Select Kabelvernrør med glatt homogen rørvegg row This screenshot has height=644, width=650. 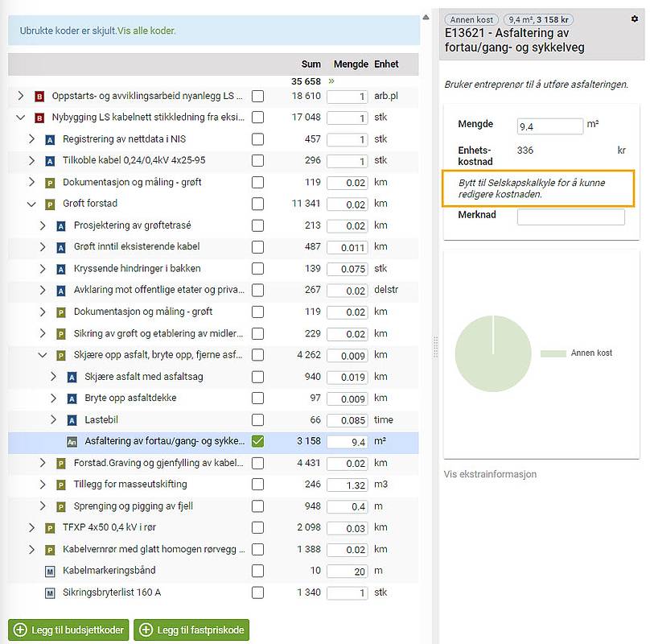click(x=213, y=549)
